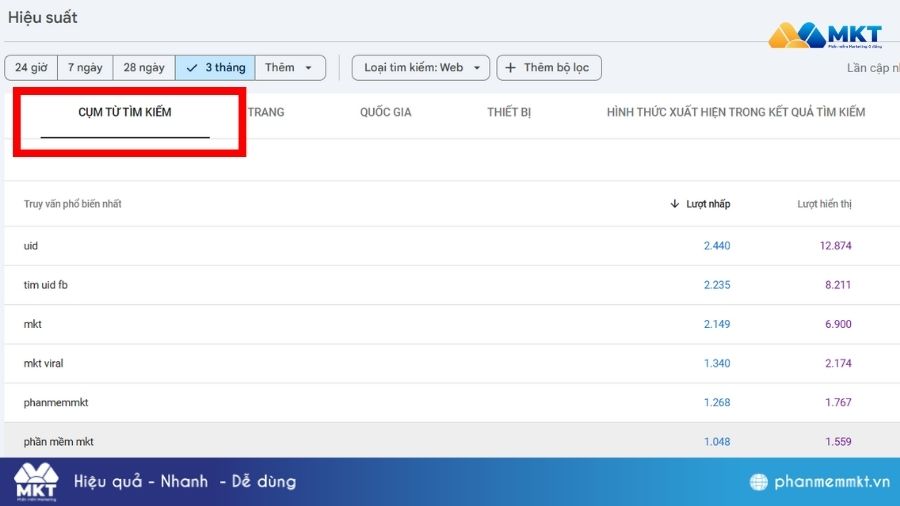Select the 7 ngày date range
The height and width of the screenshot is (506, 900).
coord(85,68)
